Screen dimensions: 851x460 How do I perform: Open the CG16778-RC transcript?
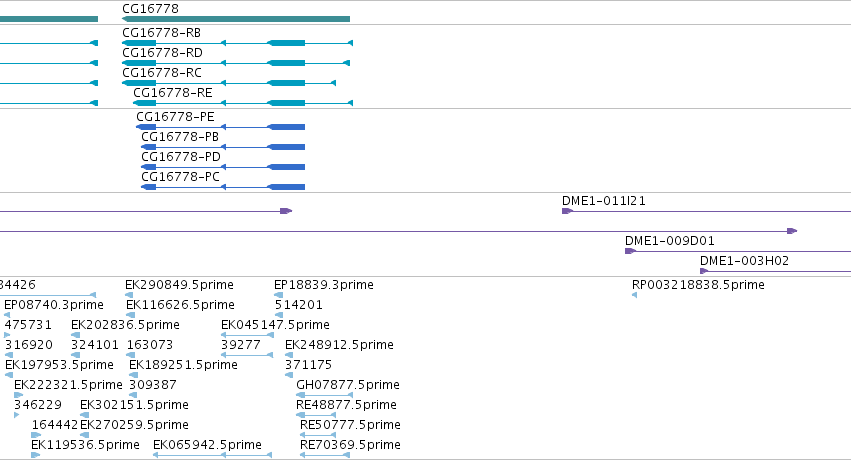(x=229, y=83)
